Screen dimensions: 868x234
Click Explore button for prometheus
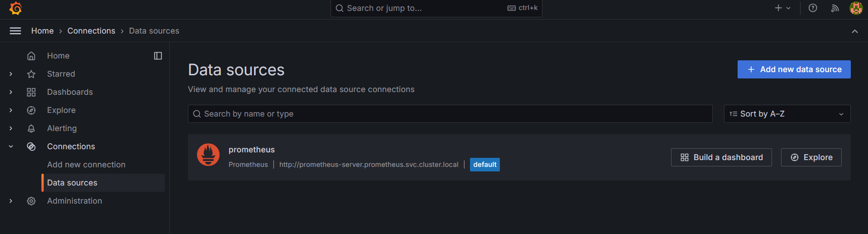[811, 157]
